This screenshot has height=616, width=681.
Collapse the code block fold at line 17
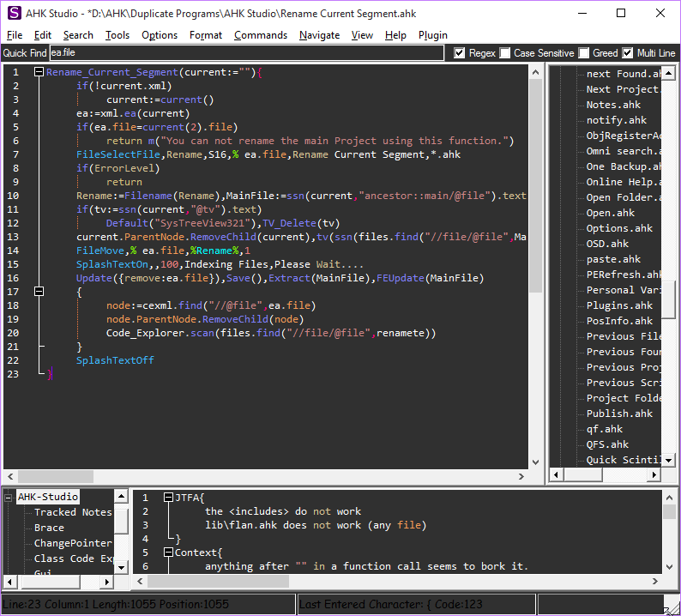39,292
